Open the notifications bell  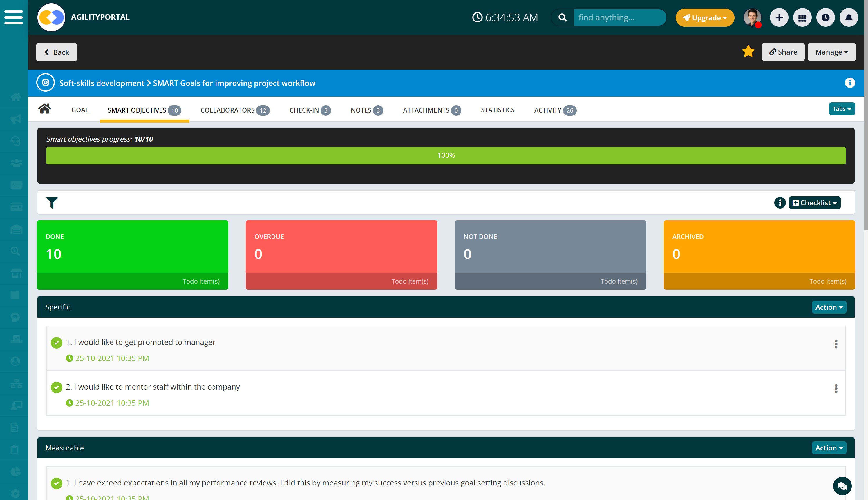pyautogui.click(x=849, y=17)
